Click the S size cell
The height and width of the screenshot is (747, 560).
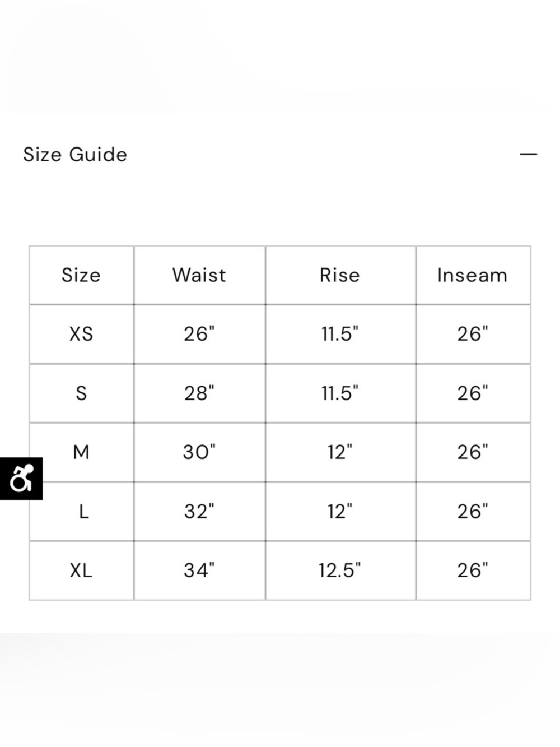click(81, 393)
